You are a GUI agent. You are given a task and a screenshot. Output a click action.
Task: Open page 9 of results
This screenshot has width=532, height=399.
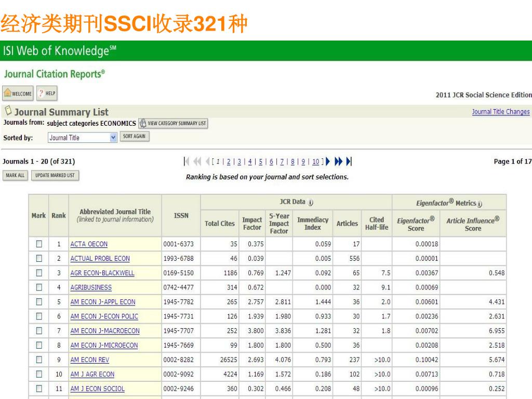(x=303, y=162)
